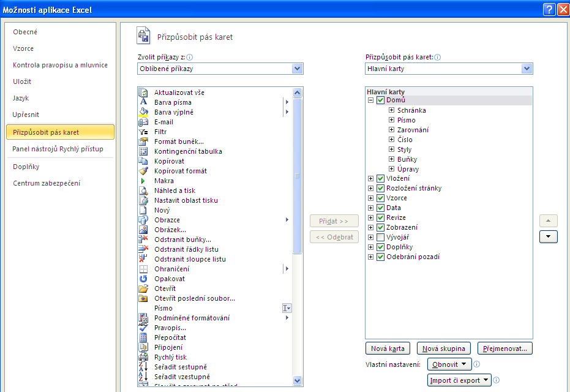Expand the Vložení tab node
Screen dimensions: 570x392
tap(370, 179)
